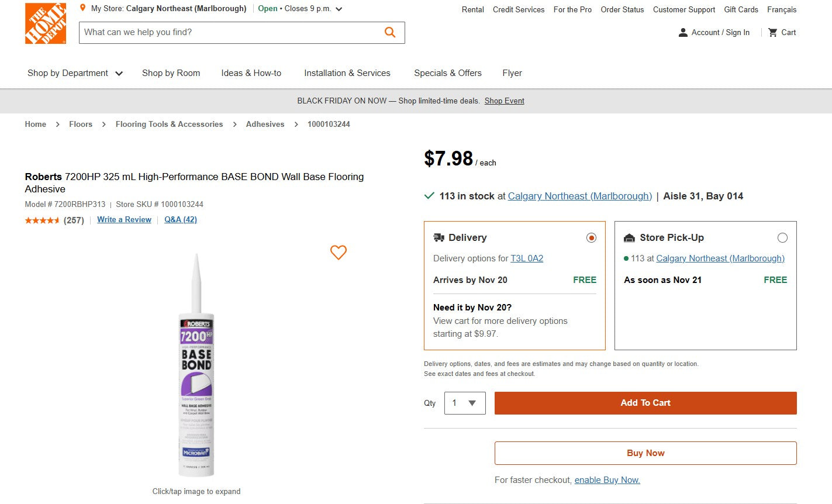Click the location pin beside My Store

coord(82,8)
